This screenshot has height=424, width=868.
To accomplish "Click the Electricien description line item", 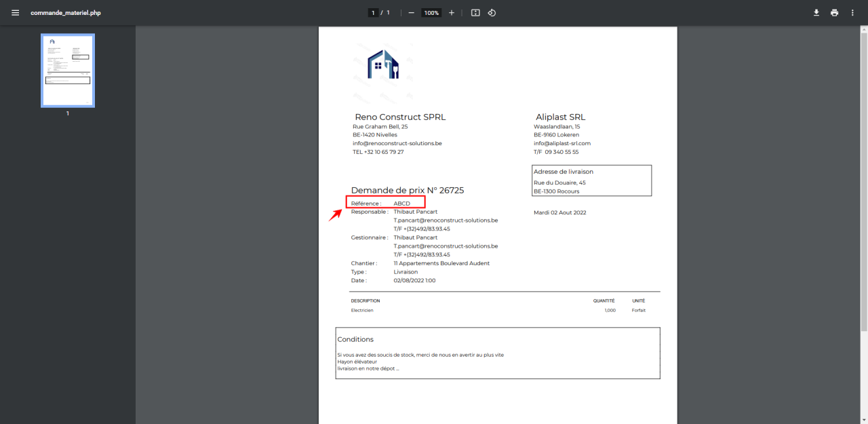I will [x=362, y=310].
